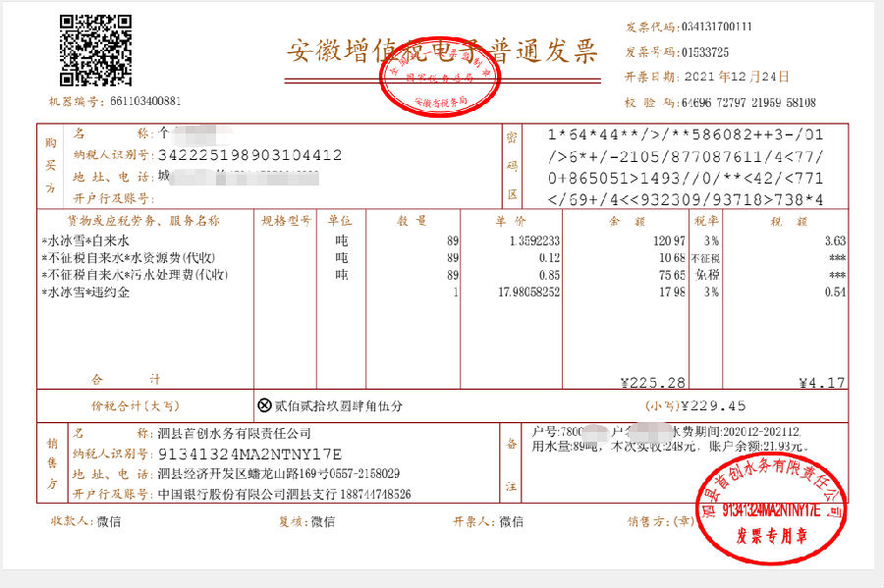This screenshot has height=588, width=884.
Task: Select amount in words 贰佰贰拾玖圆肆角伍分
Action: pos(338,405)
